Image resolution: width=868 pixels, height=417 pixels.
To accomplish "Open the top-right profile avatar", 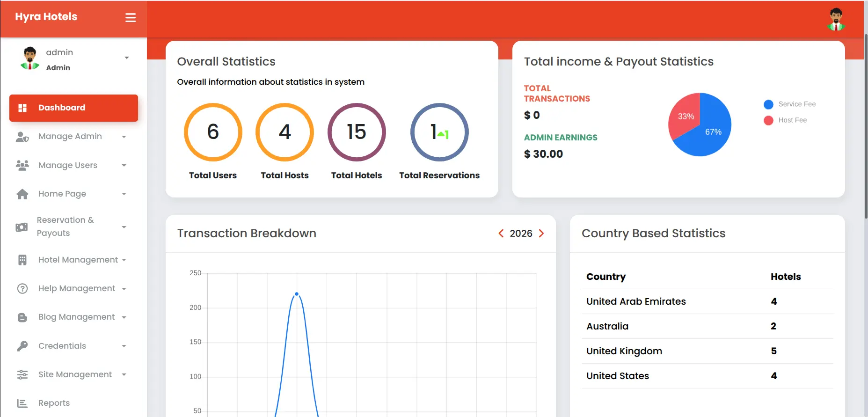I will (836, 19).
